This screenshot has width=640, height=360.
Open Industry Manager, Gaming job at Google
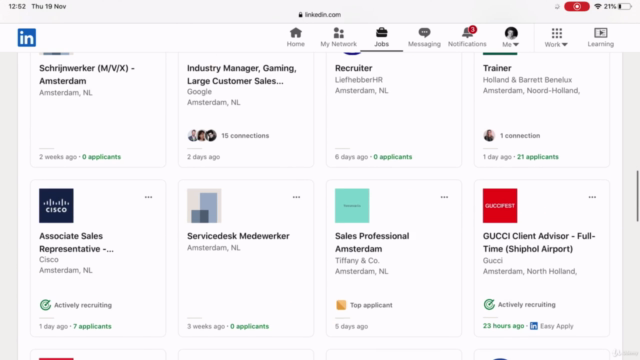242,74
